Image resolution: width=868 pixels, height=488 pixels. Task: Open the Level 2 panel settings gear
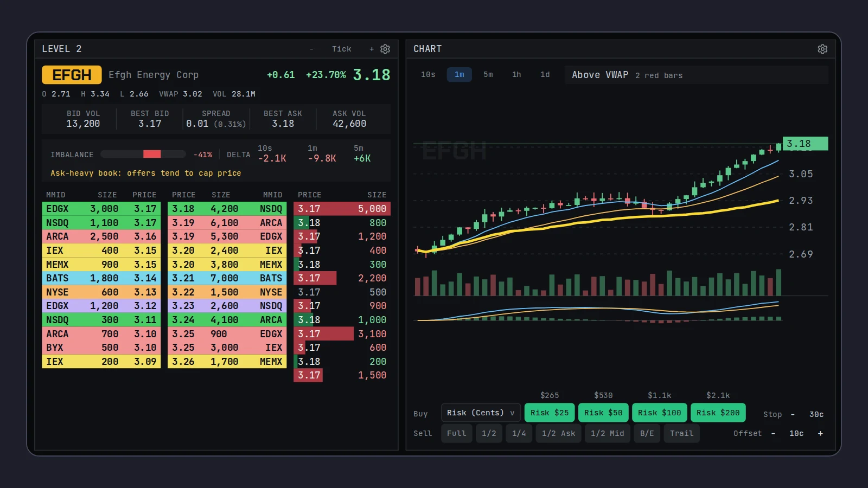pos(385,49)
